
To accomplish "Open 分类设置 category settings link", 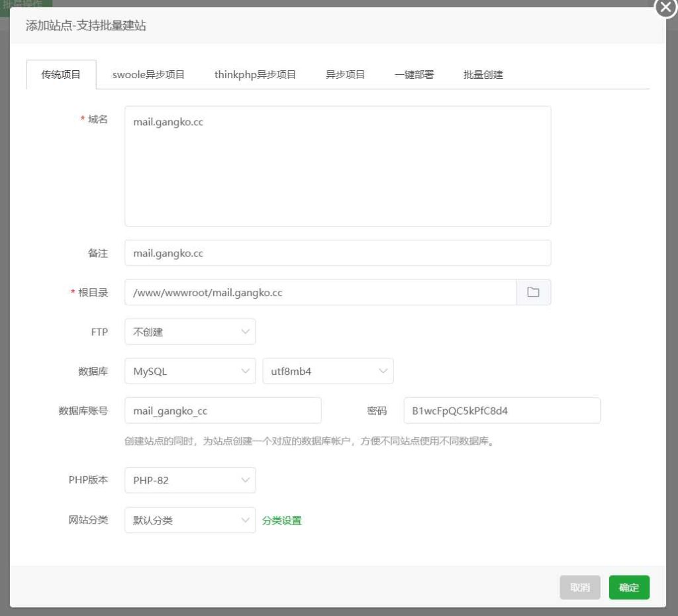I will 281,520.
